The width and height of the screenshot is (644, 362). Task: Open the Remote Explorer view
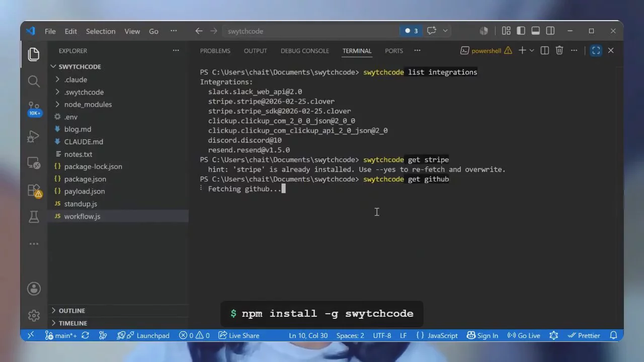(x=34, y=163)
